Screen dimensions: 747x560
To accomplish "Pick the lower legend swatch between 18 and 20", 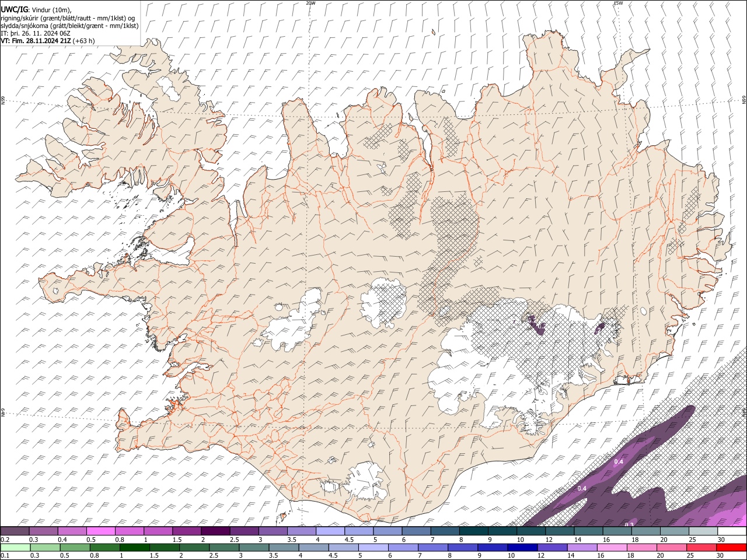I will (642, 547).
